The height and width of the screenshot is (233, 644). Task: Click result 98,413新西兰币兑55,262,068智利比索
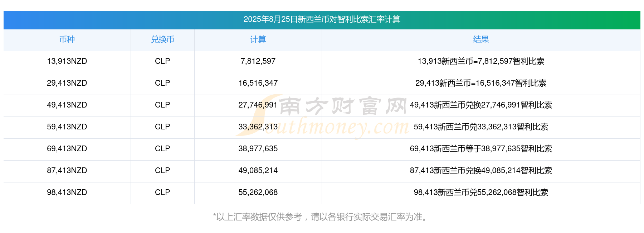pos(481,192)
